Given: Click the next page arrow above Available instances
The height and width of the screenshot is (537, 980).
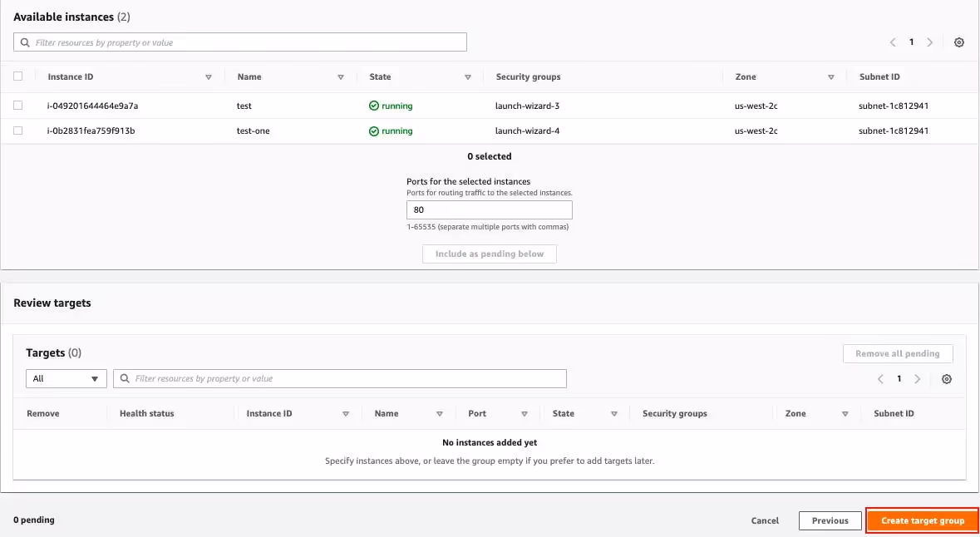Looking at the screenshot, I should coord(930,42).
